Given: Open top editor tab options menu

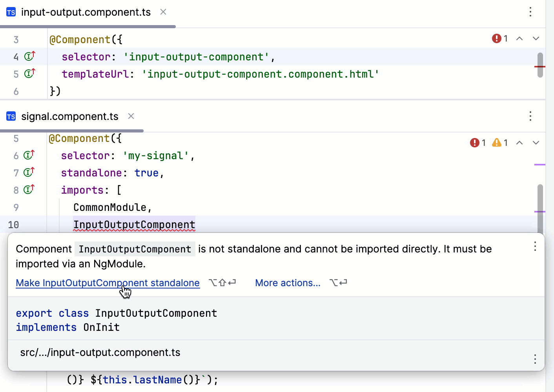Looking at the screenshot, I should 530,12.
